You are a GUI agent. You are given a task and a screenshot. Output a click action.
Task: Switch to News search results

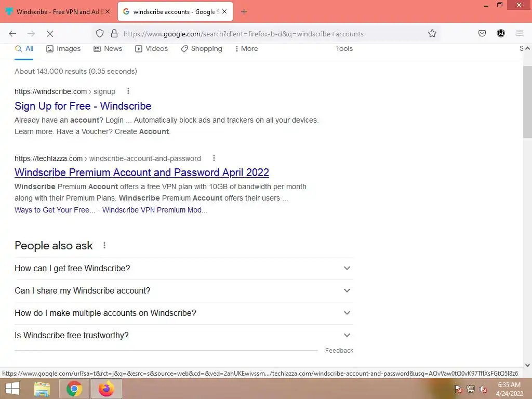(108, 48)
